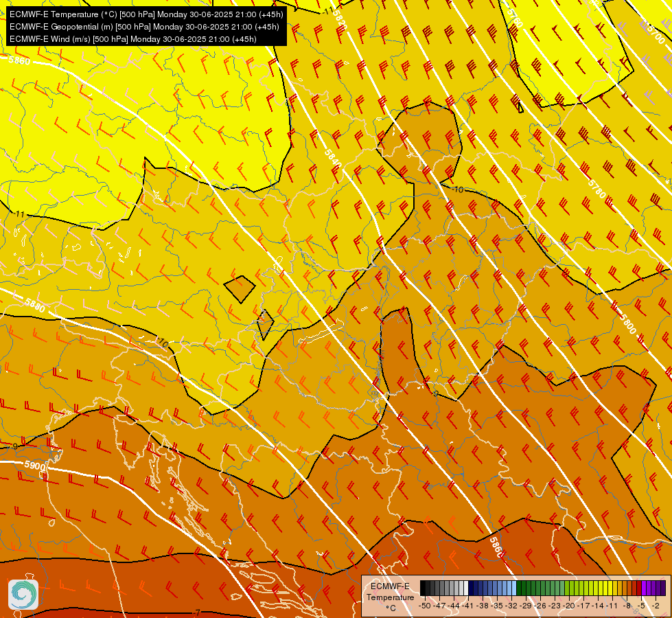This screenshot has height=618, width=672.
Task: Click the -11 legend scale value
Action: point(612,606)
